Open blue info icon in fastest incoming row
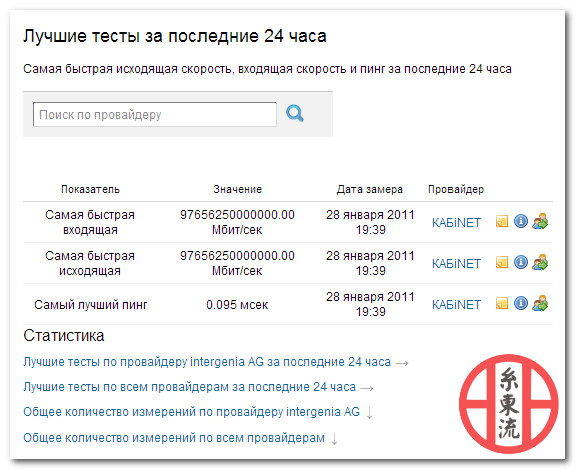Image resolution: width=576 pixels, height=470 pixels. click(521, 221)
